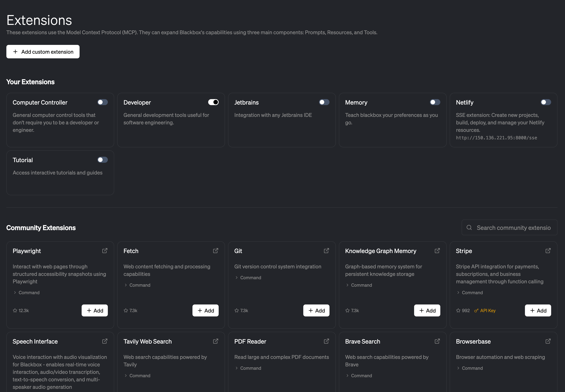Expand Command under Knowledge Graph Memory
The height and width of the screenshot is (392, 565).
point(359,285)
